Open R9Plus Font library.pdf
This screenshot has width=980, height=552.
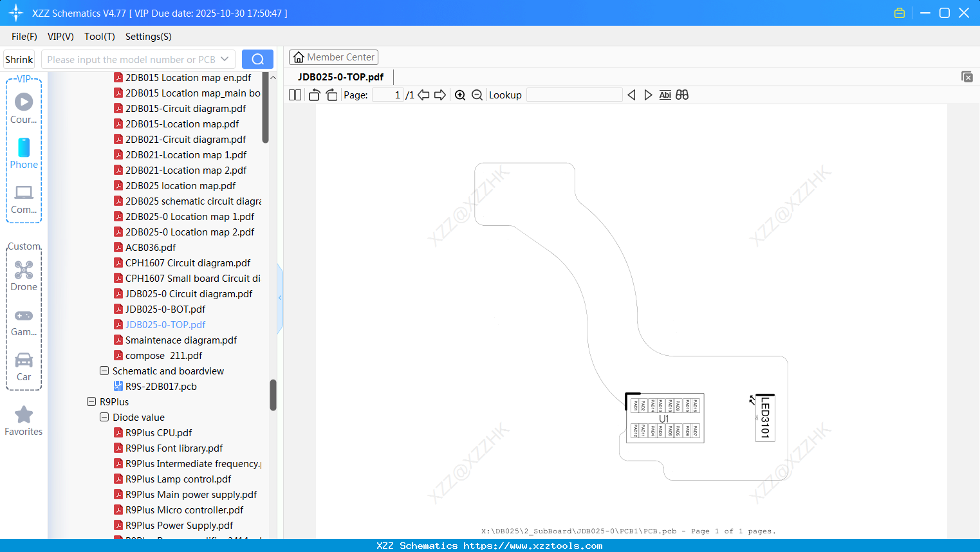pos(174,448)
